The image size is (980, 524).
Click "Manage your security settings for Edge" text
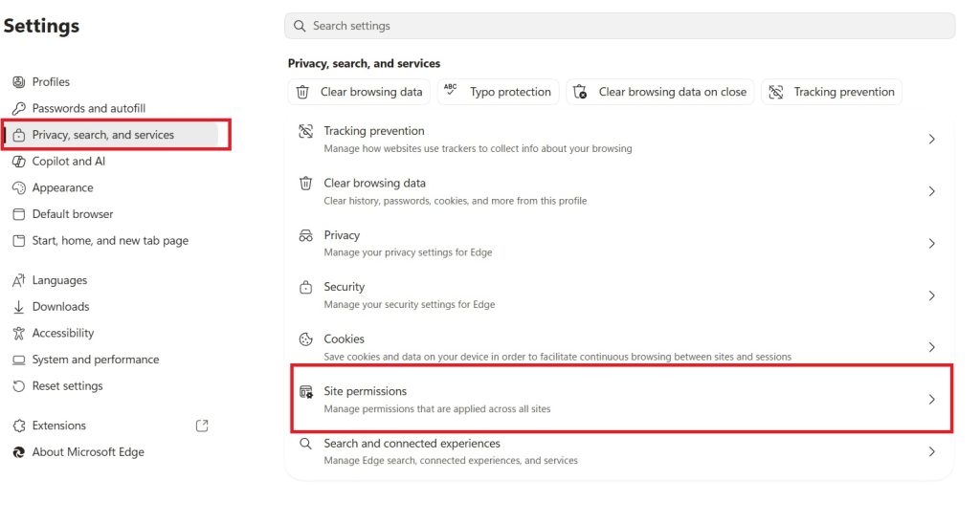pyautogui.click(x=410, y=305)
